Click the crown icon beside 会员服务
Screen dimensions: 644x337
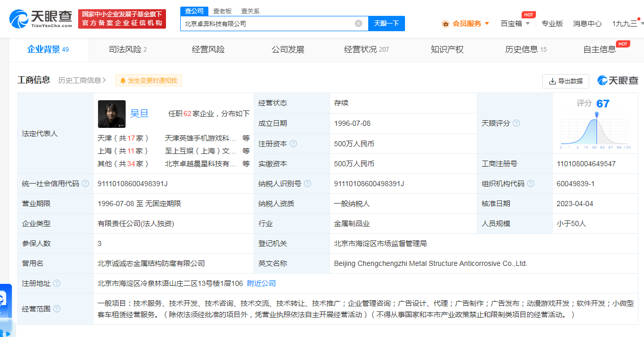tap(445, 24)
